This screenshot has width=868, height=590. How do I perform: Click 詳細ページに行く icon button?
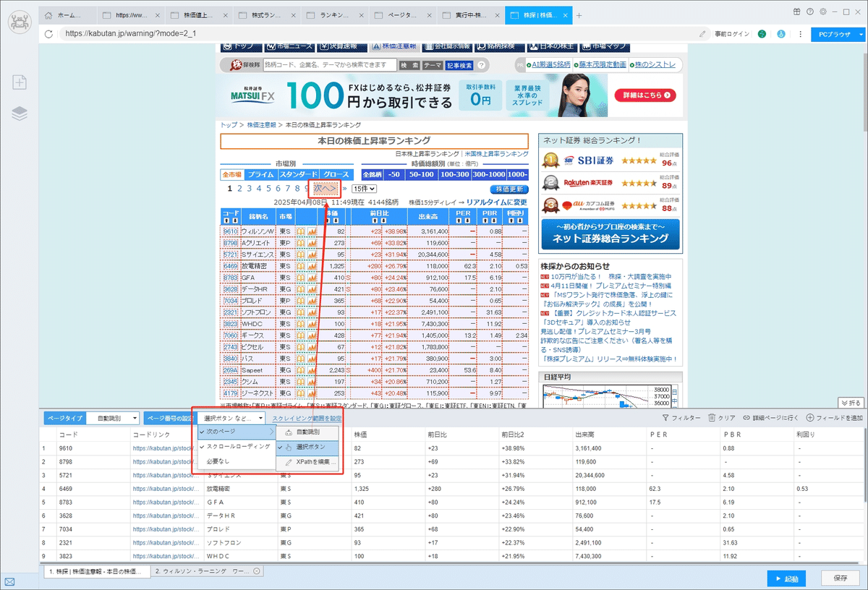(770, 418)
